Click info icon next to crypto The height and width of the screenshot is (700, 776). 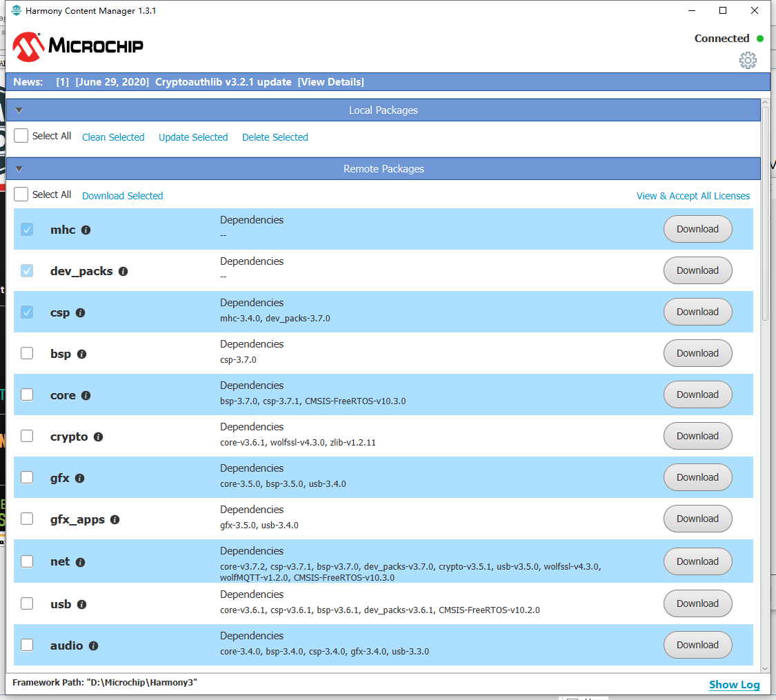click(x=98, y=437)
